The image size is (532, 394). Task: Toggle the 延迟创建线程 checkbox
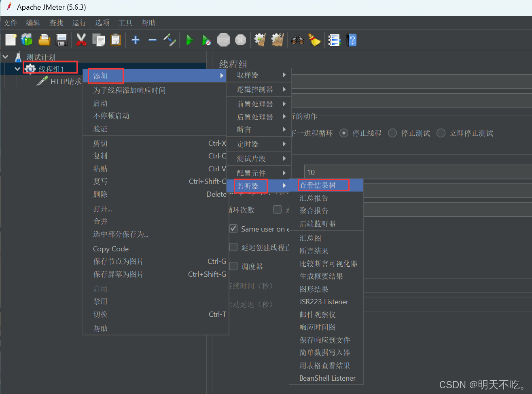point(233,247)
